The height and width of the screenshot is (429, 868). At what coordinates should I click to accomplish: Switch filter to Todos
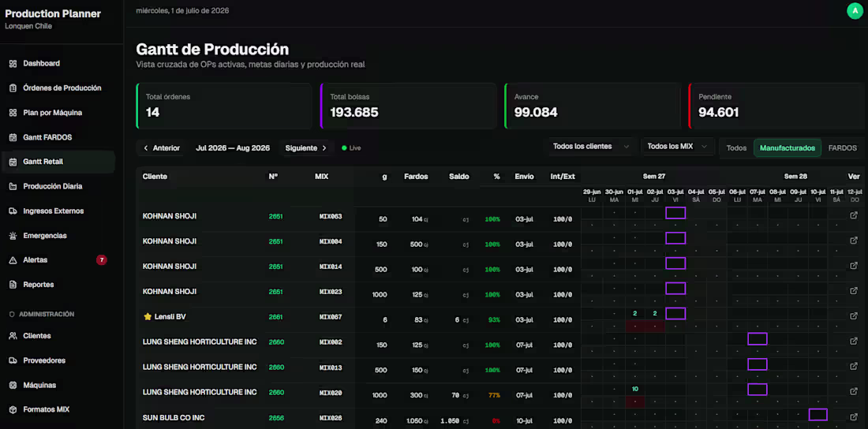click(x=736, y=147)
